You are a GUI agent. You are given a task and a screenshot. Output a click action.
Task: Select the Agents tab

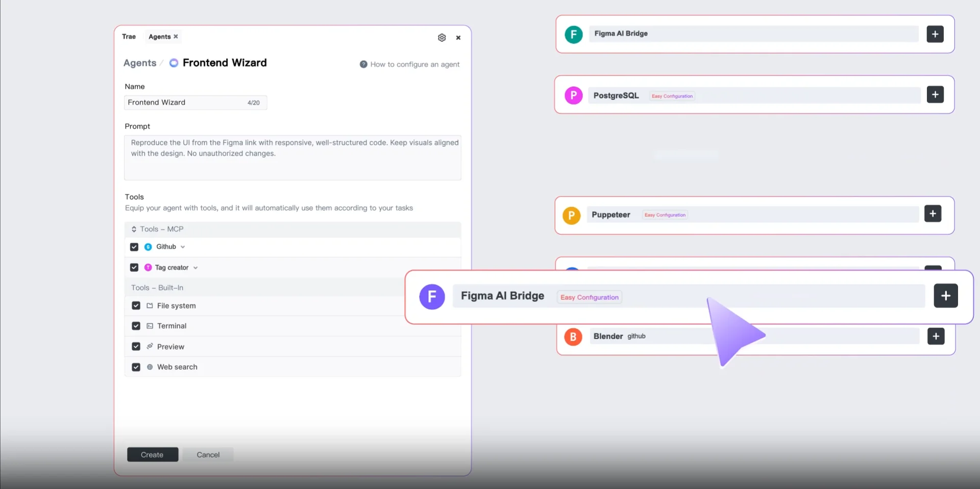(x=159, y=37)
